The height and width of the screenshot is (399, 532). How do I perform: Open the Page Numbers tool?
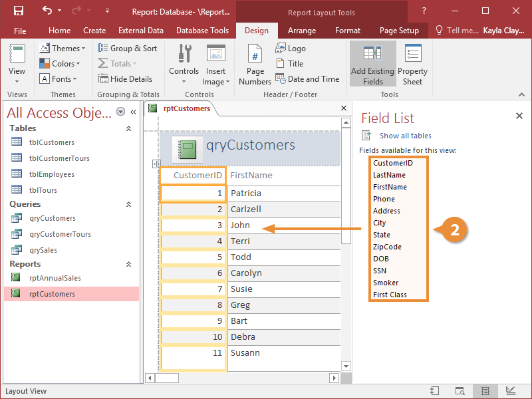[255, 65]
